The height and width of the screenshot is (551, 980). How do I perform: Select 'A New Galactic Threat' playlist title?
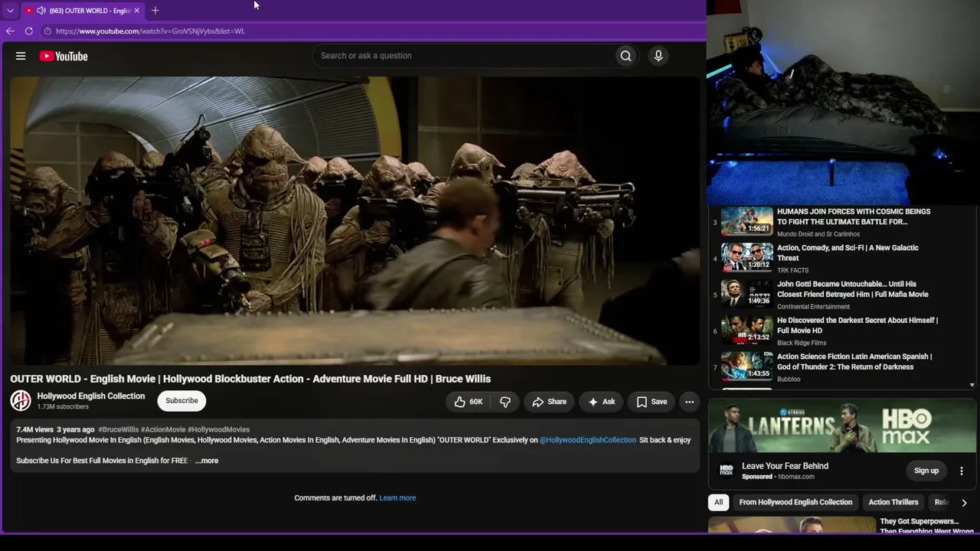coord(848,253)
